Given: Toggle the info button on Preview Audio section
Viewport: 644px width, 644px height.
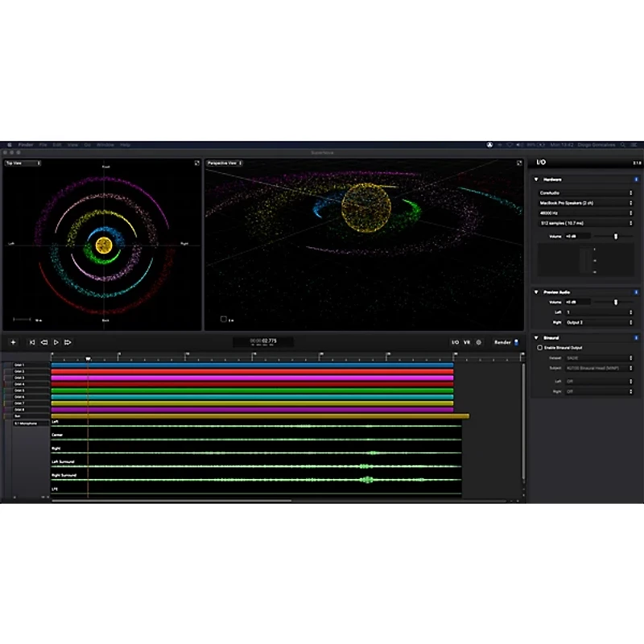Looking at the screenshot, I should [637, 291].
